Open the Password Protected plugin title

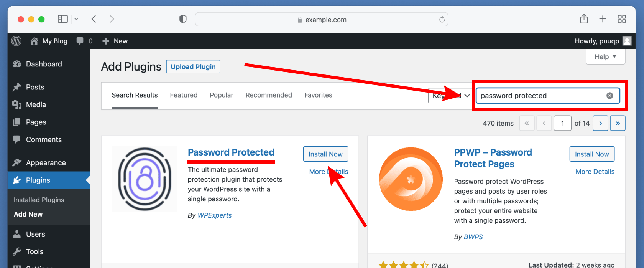[231, 152]
